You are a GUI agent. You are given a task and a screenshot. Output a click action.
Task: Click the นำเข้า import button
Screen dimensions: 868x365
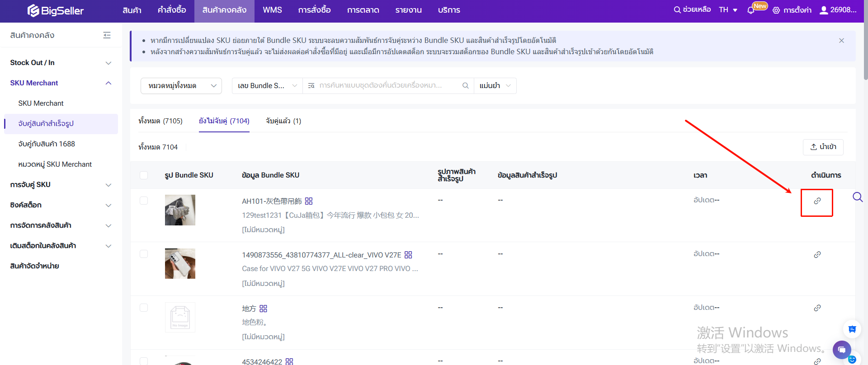pyautogui.click(x=823, y=147)
